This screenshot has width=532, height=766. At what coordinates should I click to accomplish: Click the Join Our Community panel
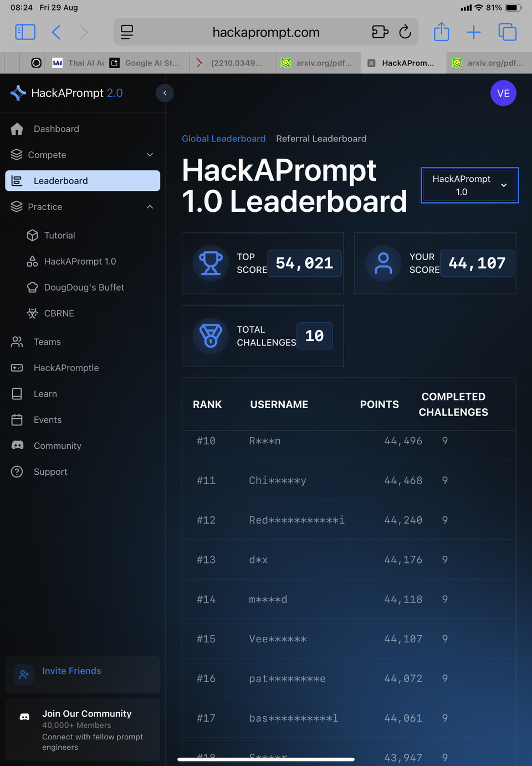click(x=82, y=729)
